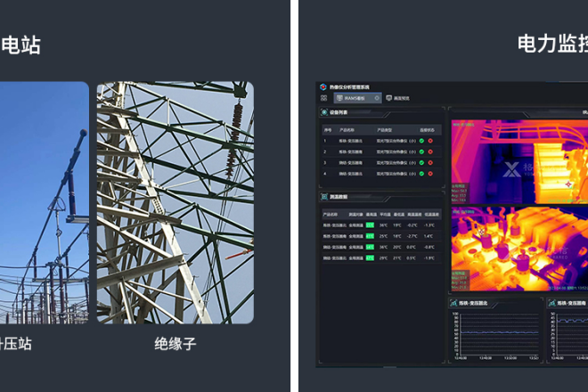588x392 pixels.
Task: Click red X status icon for device row 2
Action: pos(430,151)
